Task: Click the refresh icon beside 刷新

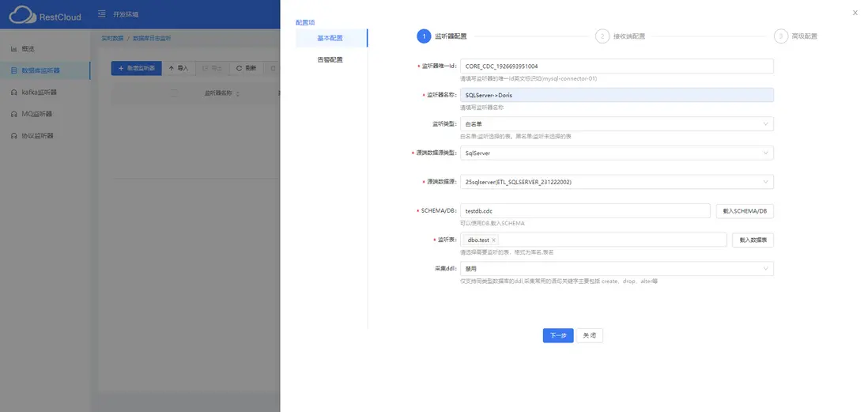Action: pyautogui.click(x=240, y=68)
